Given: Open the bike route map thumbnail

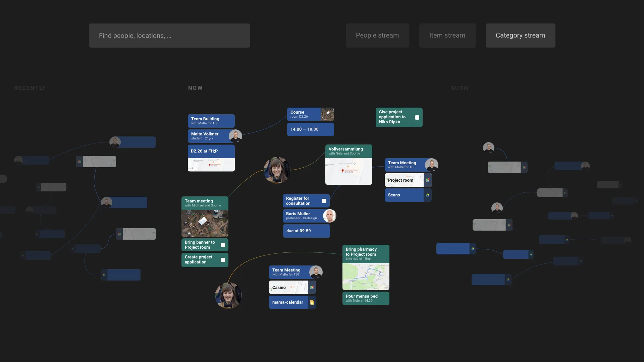Looking at the screenshot, I should click(366, 277).
